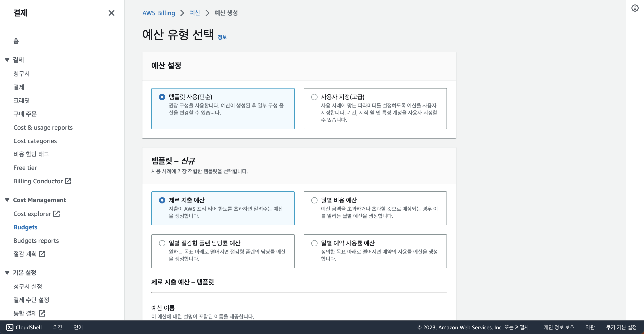644x334 pixels.
Task: Click the CloudShell terminal icon
Action: click(x=9, y=327)
